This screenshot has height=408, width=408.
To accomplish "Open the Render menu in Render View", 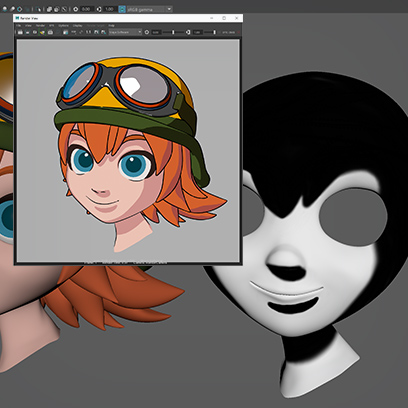I will [x=40, y=25].
